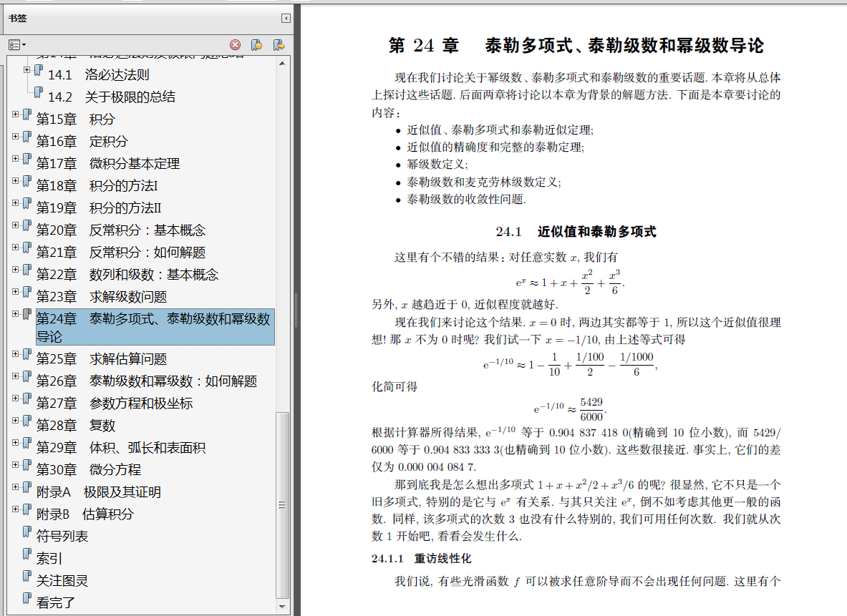Viewport: 847px width, 616px height.
Task: Expand the 第16章 定积分 node
Action: 15,137
